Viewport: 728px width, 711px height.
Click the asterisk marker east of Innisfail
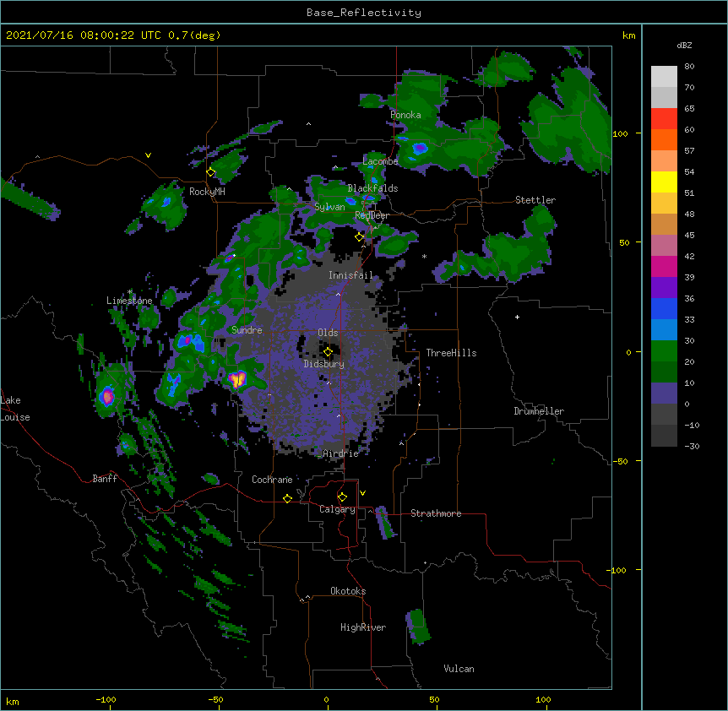[424, 256]
